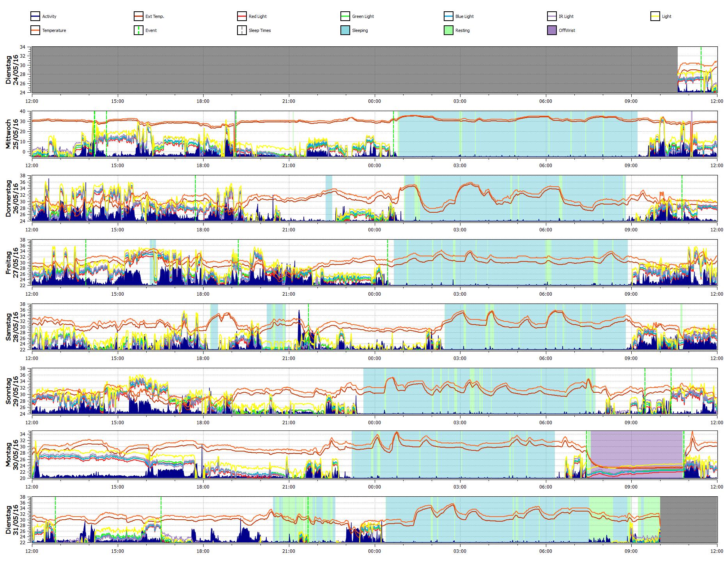Select the 'Ext Temp.' legend label
Viewport: 728px width, 561px height.
tap(155, 16)
